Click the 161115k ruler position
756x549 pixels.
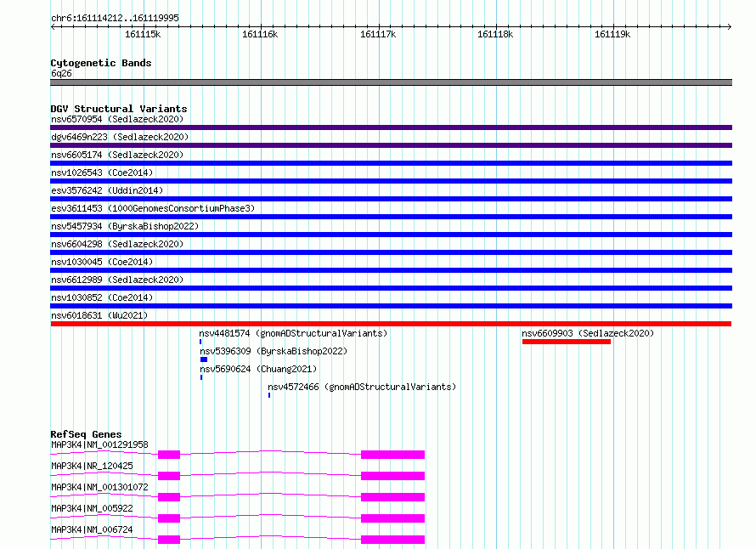(143, 34)
